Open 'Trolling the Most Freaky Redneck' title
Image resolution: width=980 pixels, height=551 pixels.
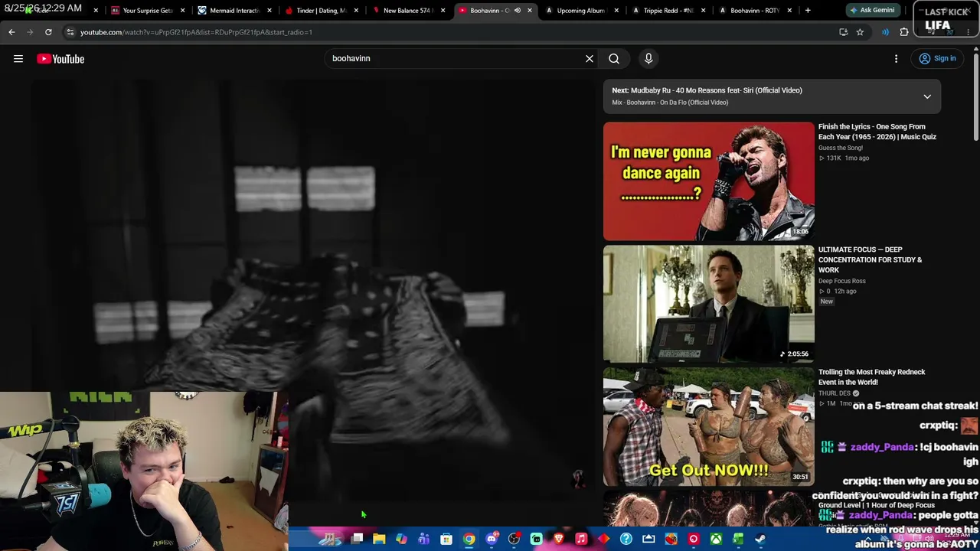872,377
